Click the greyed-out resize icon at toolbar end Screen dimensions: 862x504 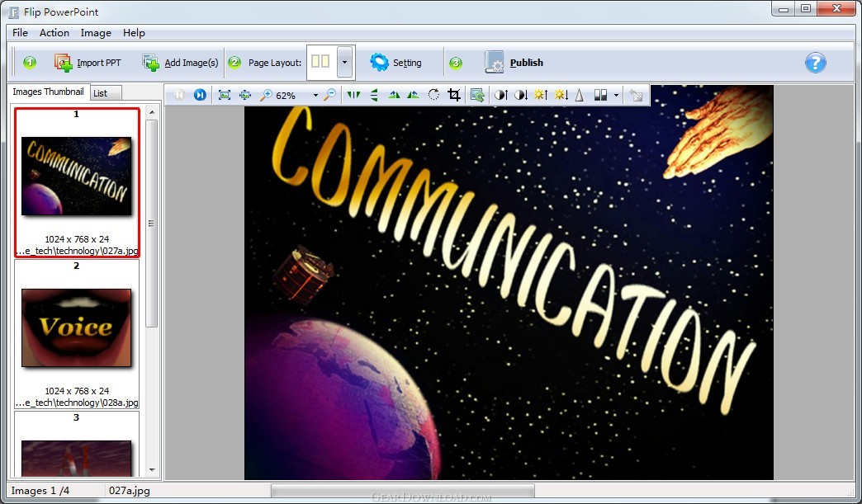(636, 95)
